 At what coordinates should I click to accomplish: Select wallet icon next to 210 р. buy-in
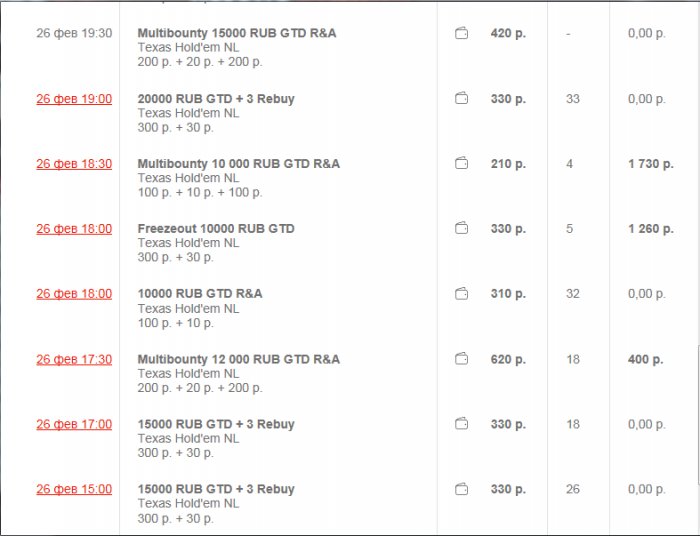[x=461, y=163]
